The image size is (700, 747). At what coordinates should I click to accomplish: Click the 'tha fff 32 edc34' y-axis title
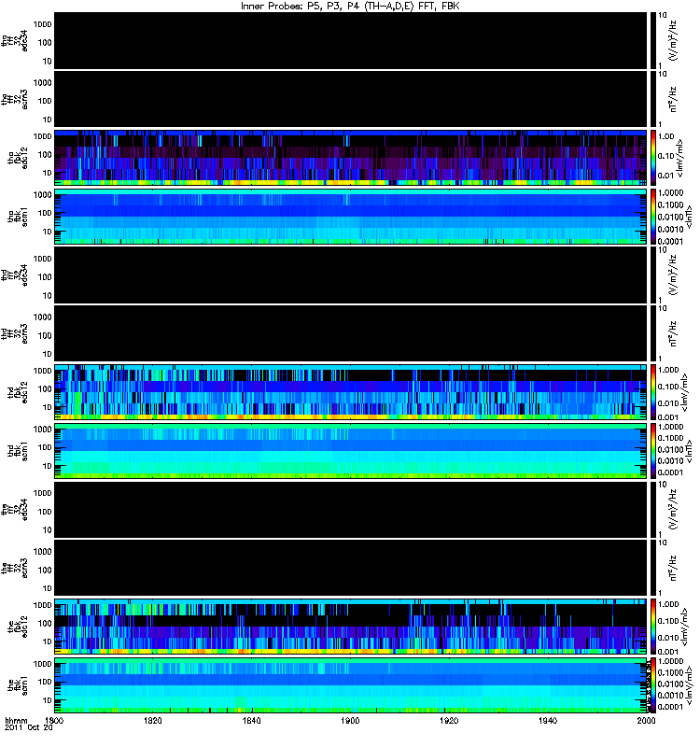(14, 40)
